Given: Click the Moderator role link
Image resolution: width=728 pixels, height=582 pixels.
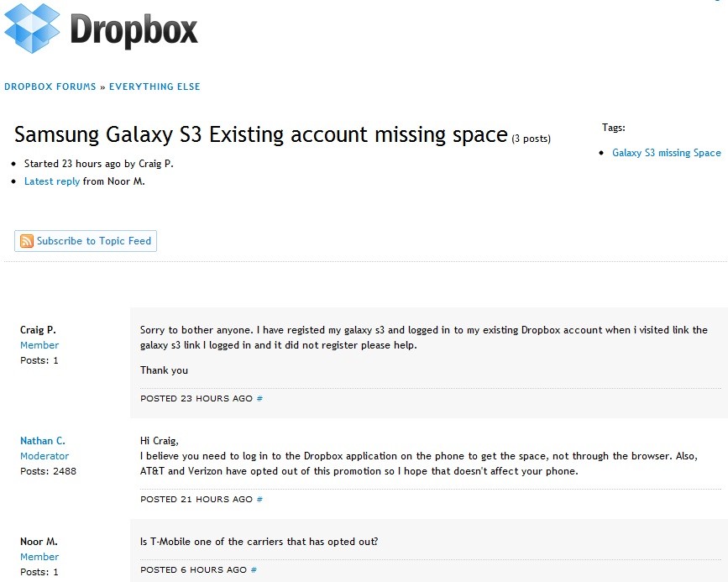Looking at the screenshot, I should click(x=45, y=456).
